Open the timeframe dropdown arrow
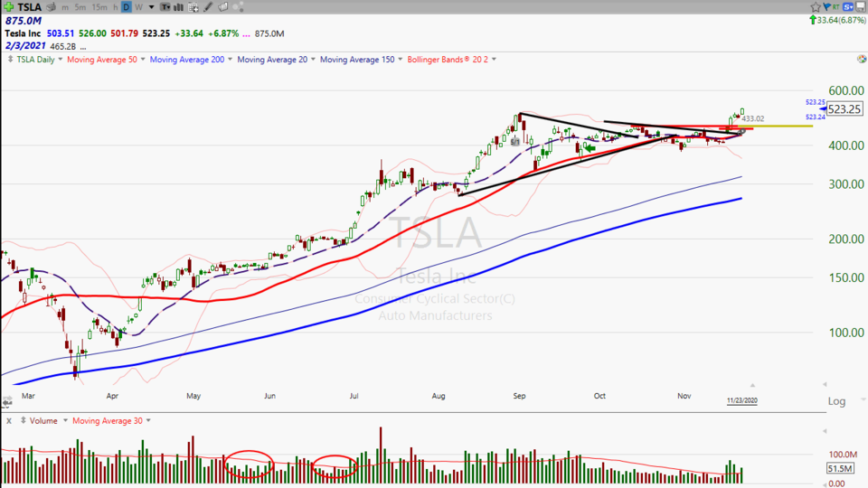Screen dimensions: 868x488 coord(151,7)
